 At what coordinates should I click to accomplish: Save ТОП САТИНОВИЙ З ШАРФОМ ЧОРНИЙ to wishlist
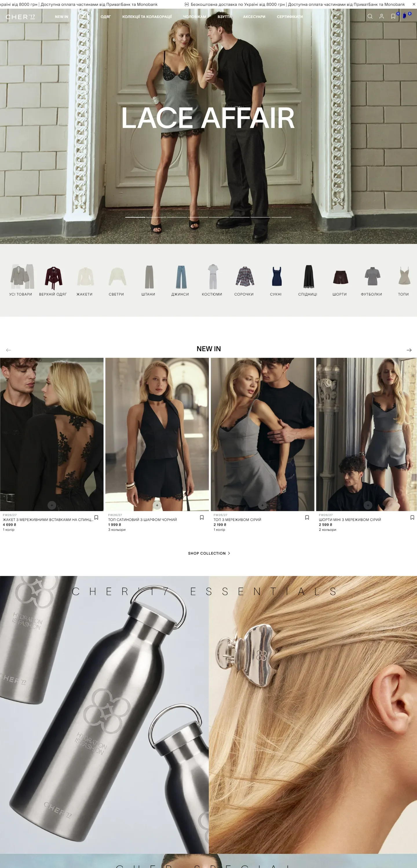(x=202, y=518)
